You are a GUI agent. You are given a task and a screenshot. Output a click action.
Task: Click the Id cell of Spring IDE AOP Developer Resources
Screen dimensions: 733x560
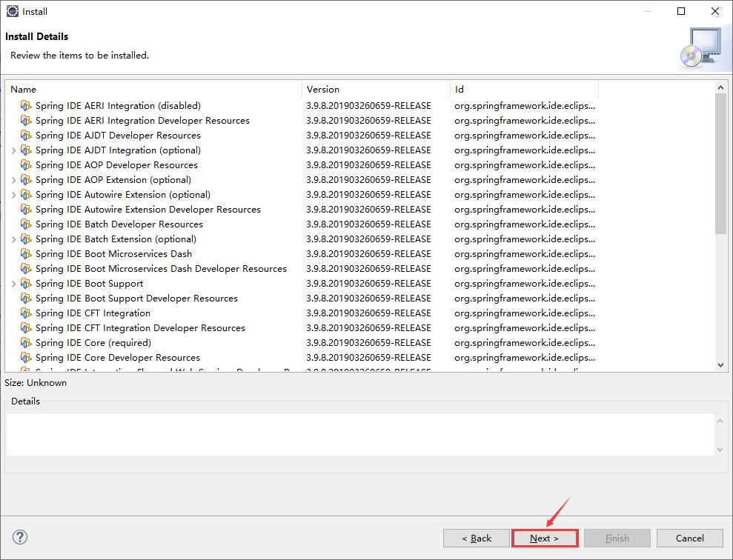tap(525, 165)
